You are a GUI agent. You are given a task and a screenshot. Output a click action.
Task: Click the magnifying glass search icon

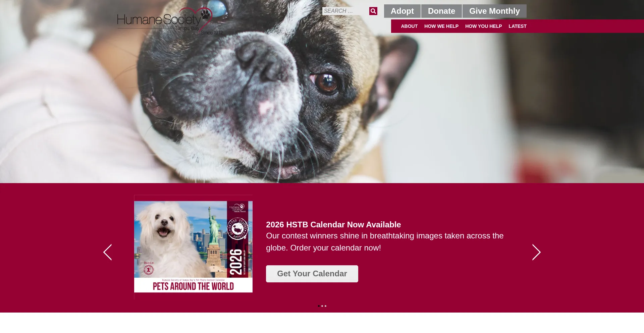373,11
